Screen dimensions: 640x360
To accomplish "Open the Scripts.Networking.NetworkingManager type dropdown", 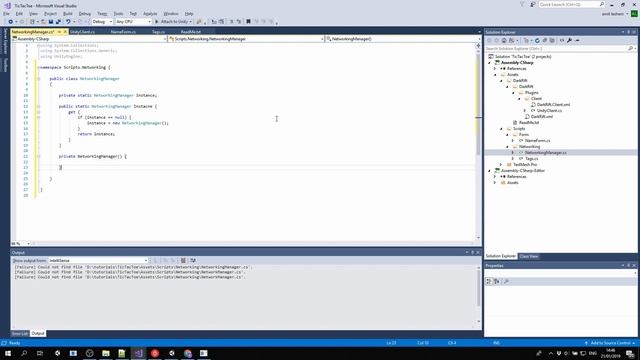I will coord(246,39).
